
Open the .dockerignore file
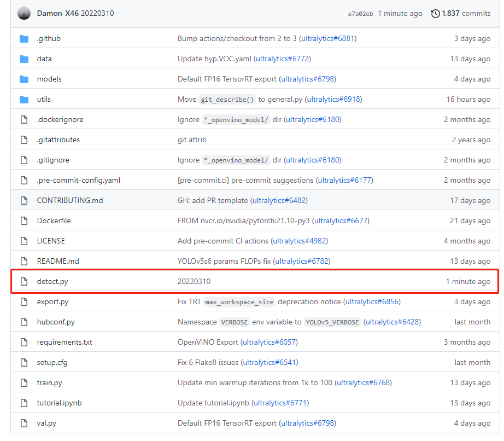[60, 120]
